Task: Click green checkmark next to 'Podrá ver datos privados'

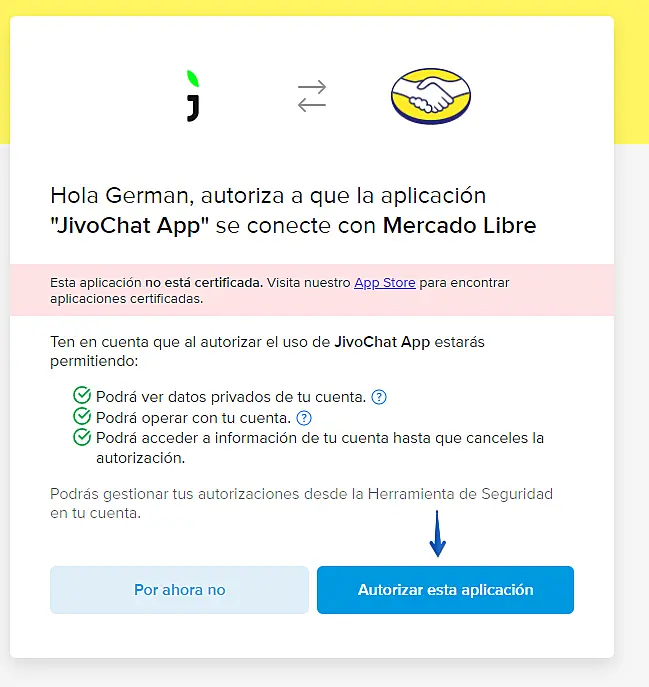Action: click(x=82, y=395)
